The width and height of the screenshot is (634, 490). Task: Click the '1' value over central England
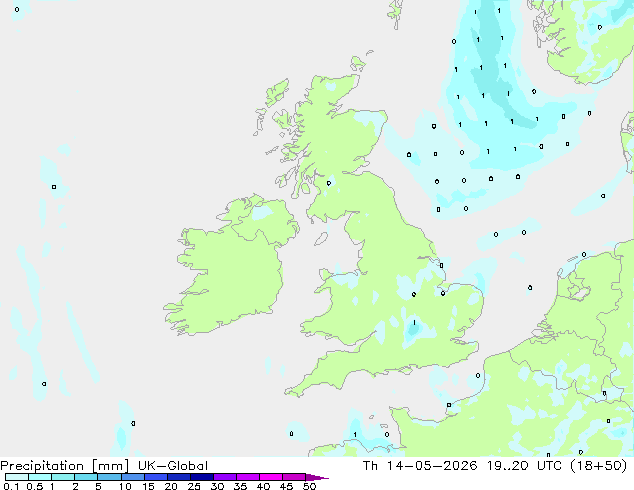(x=414, y=323)
